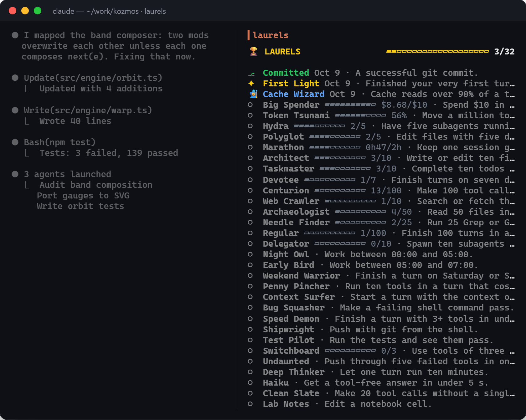Click the 'Audit band composition' agent line
This screenshot has width=526, height=420.
pos(96,185)
